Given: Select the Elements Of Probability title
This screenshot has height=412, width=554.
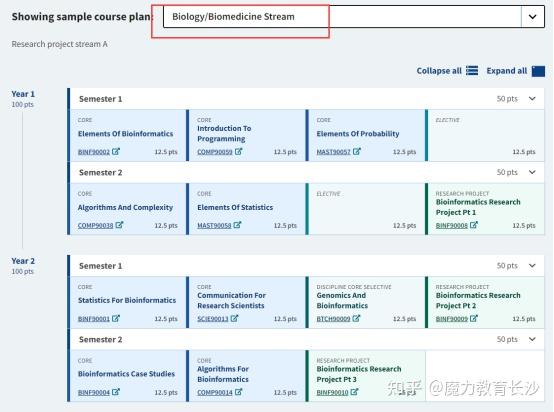Looking at the screenshot, I should [x=358, y=134].
